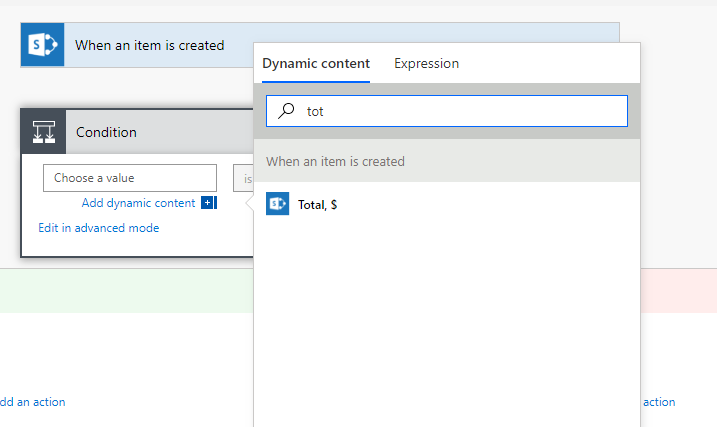
Task: Open the 'When an item is created' trigger title
Action: (150, 45)
